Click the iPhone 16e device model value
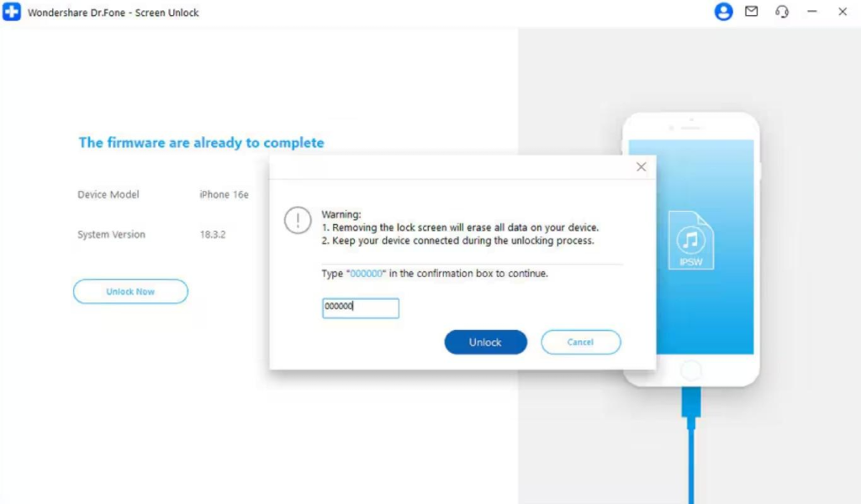Screen dimensions: 861x504 click(x=224, y=195)
